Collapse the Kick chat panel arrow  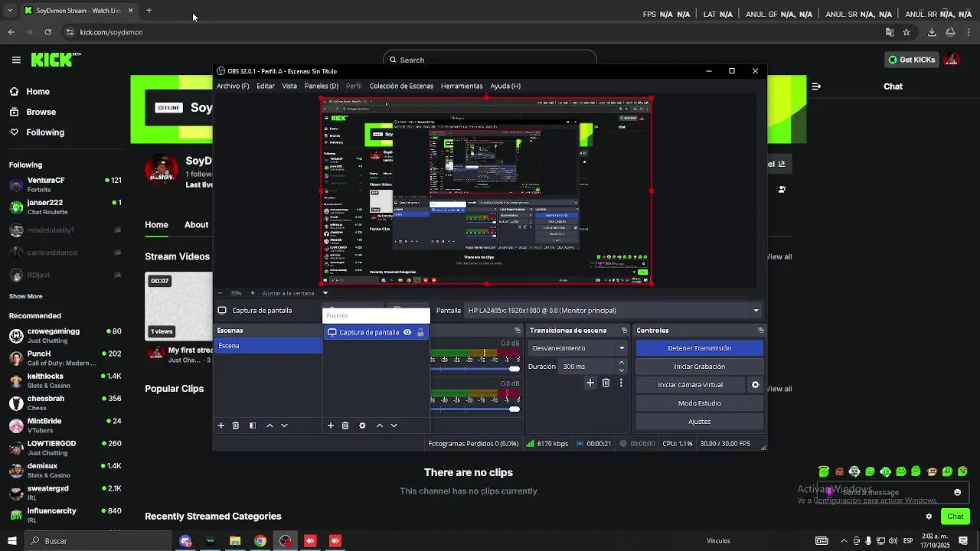click(816, 86)
